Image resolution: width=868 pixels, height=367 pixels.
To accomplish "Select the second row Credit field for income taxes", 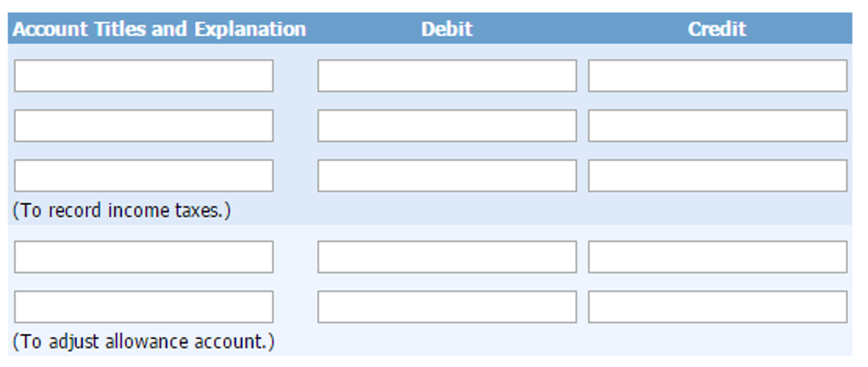I will (717, 126).
